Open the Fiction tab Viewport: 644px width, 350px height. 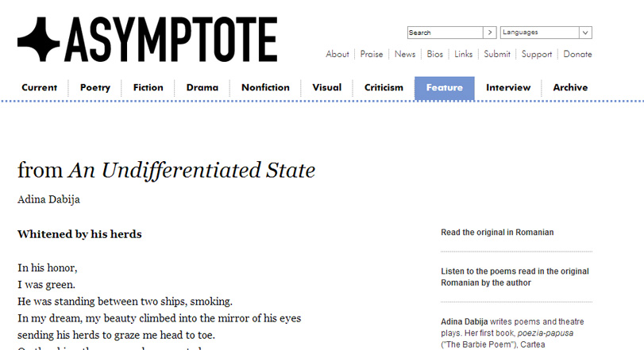(x=148, y=88)
